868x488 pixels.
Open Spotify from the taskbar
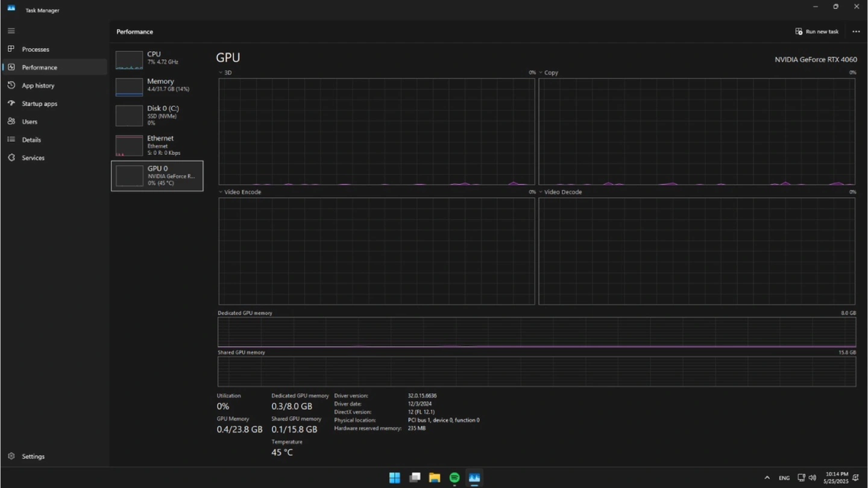pos(454,478)
